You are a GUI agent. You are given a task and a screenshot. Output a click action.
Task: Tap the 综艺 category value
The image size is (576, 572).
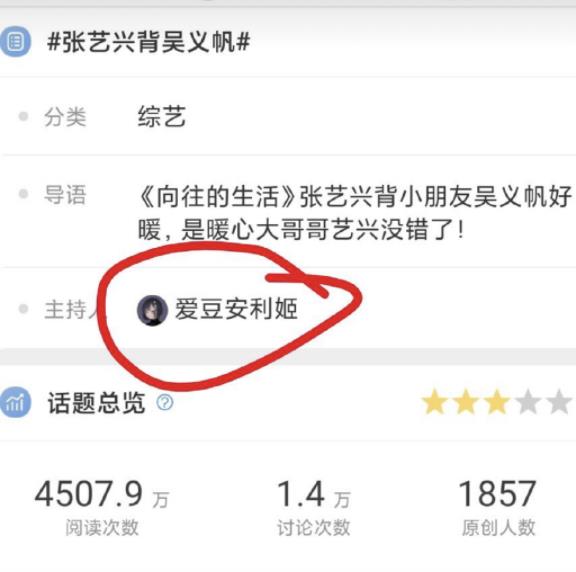tap(162, 116)
